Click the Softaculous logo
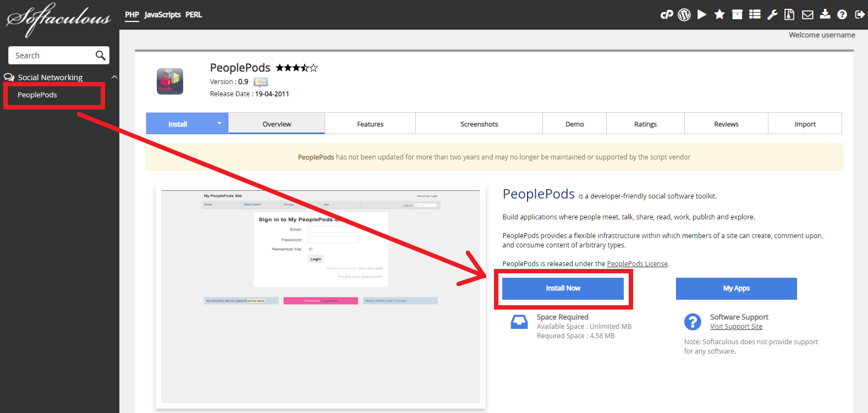868x413 pixels. tap(58, 19)
